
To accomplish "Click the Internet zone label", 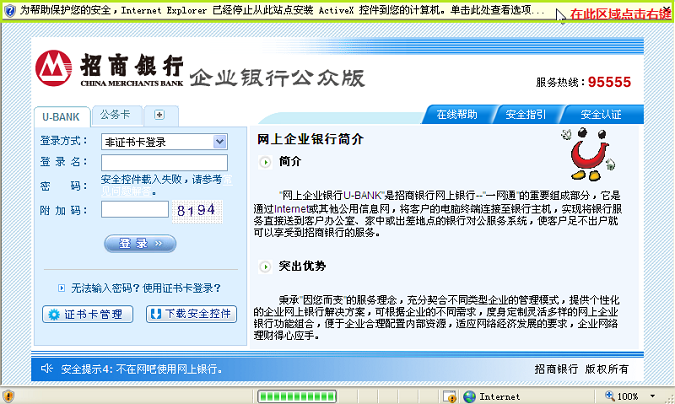I will (499, 397).
